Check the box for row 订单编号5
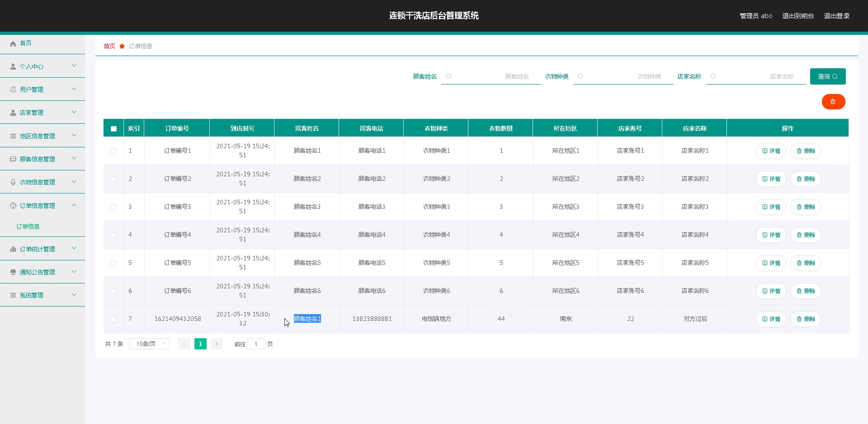The image size is (868, 424). tap(113, 263)
